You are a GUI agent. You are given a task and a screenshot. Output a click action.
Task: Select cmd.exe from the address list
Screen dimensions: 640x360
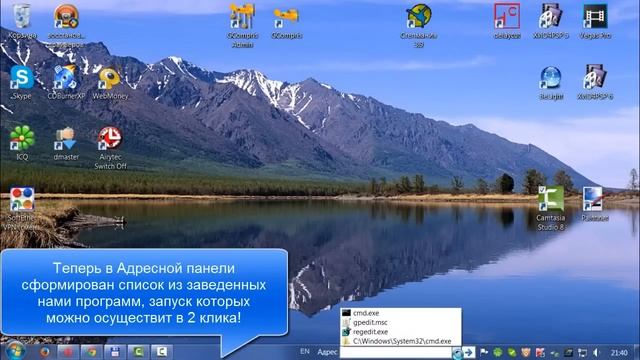(401, 313)
